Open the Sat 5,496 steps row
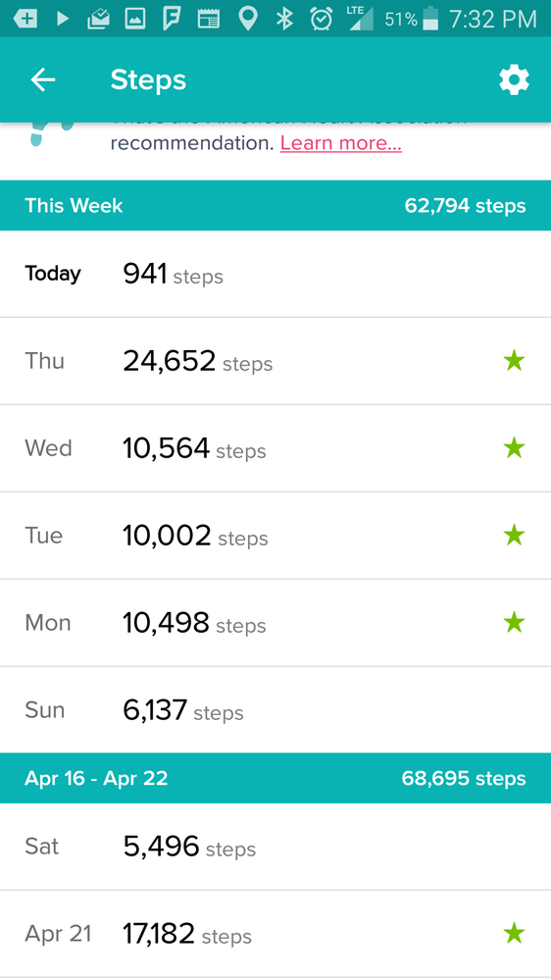Viewport: 551px width, 980px height. [275, 847]
